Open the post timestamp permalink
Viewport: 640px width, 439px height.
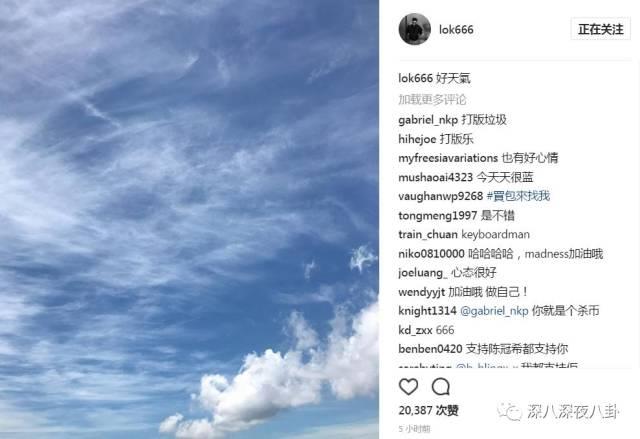pos(414,428)
